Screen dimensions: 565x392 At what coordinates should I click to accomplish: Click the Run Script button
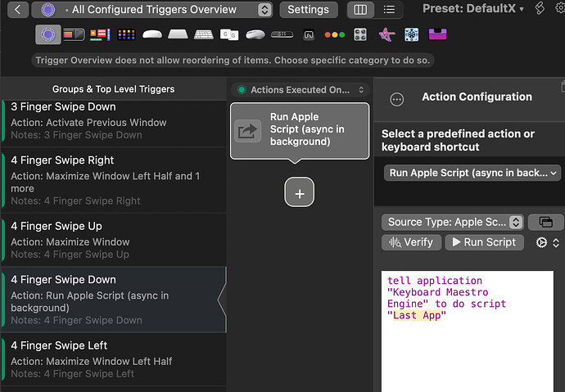484,242
